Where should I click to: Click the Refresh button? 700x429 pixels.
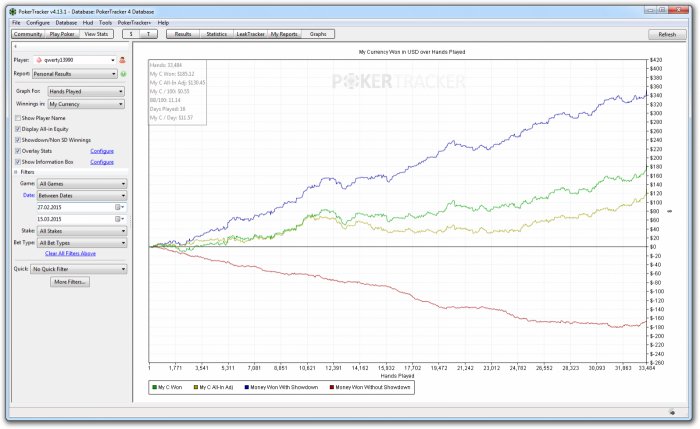click(x=667, y=34)
